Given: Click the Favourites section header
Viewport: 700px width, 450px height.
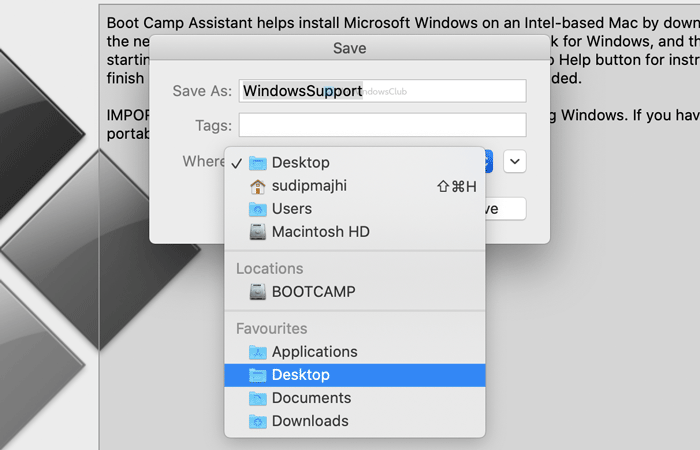Looking at the screenshot, I should [271, 329].
